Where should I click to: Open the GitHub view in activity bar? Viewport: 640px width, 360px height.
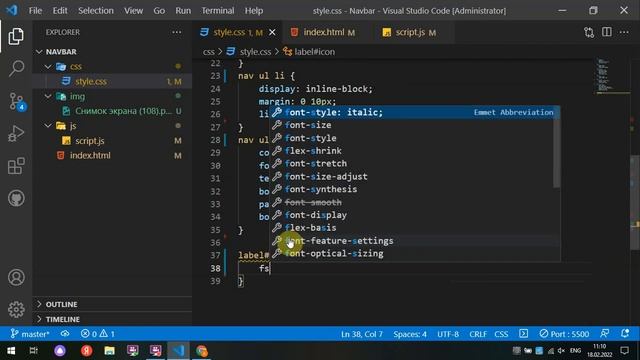(x=16, y=199)
